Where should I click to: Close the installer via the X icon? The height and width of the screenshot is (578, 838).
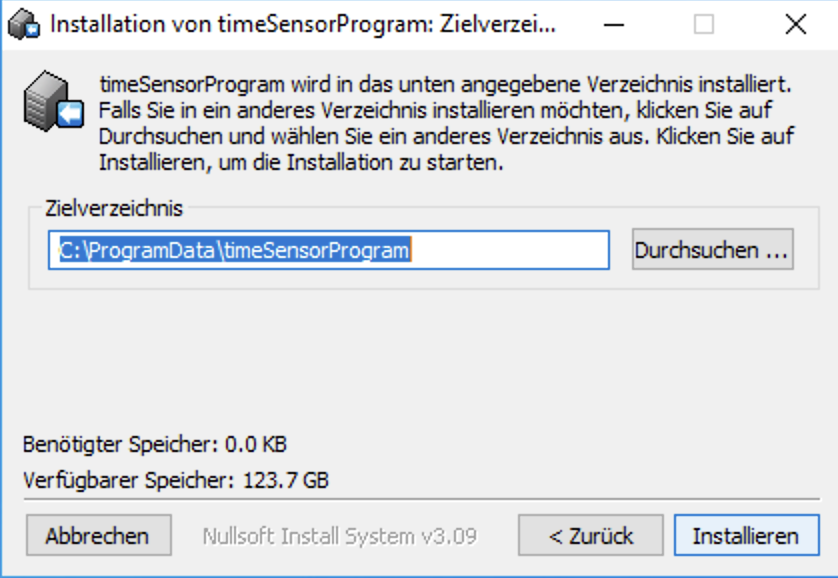click(x=796, y=25)
